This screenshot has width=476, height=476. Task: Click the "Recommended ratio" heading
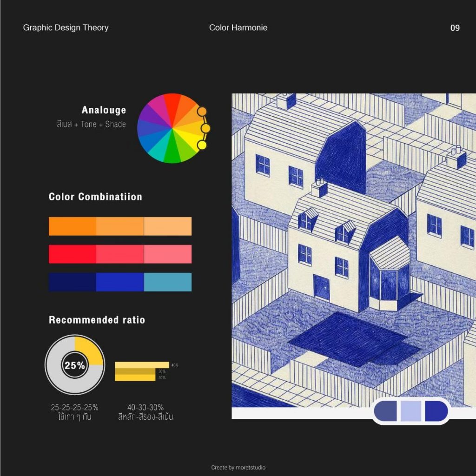(x=97, y=320)
